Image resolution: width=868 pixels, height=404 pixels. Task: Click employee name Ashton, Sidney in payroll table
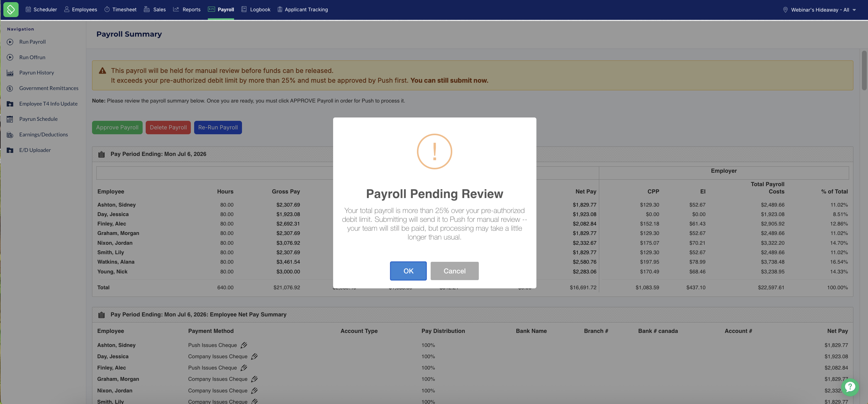click(117, 205)
